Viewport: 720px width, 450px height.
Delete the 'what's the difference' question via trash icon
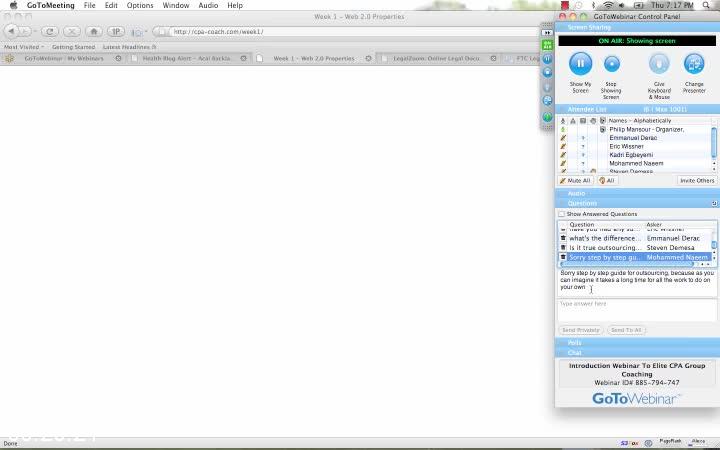(563, 238)
